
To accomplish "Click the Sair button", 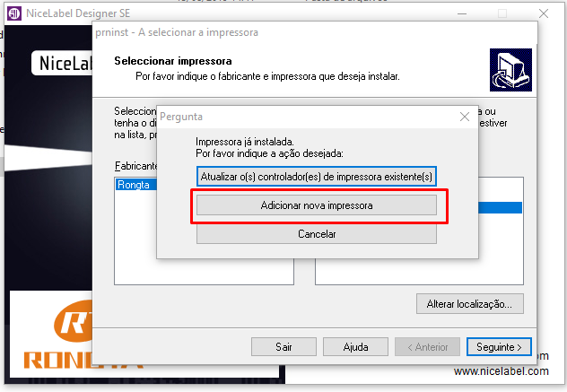I will coord(283,347).
